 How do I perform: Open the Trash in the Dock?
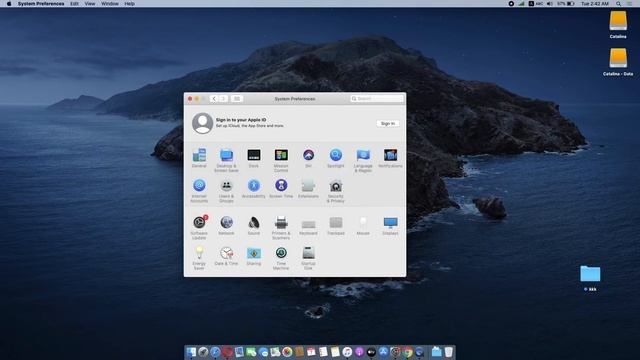pos(449,352)
